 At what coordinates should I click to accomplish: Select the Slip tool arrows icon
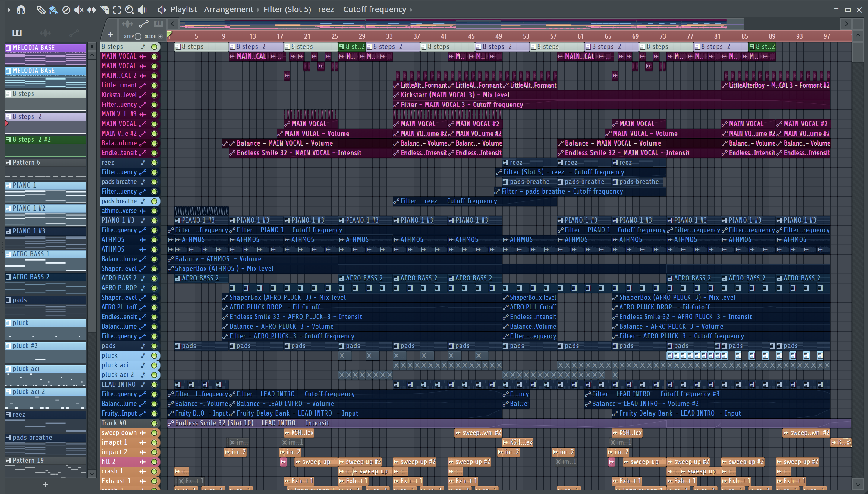92,10
